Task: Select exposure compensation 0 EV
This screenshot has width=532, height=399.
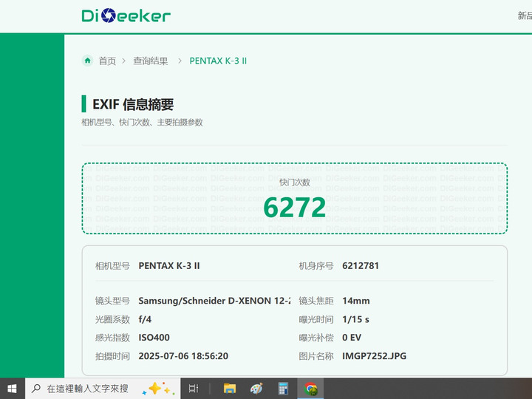Action: [x=352, y=338]
